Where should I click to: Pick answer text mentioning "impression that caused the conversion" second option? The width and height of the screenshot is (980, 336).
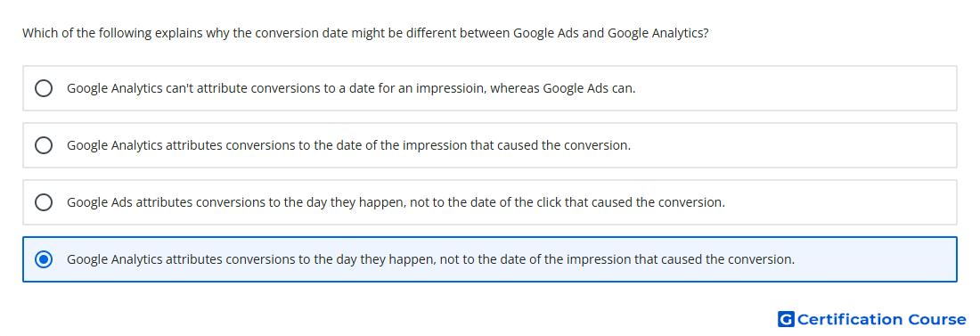tap(348, 145)
